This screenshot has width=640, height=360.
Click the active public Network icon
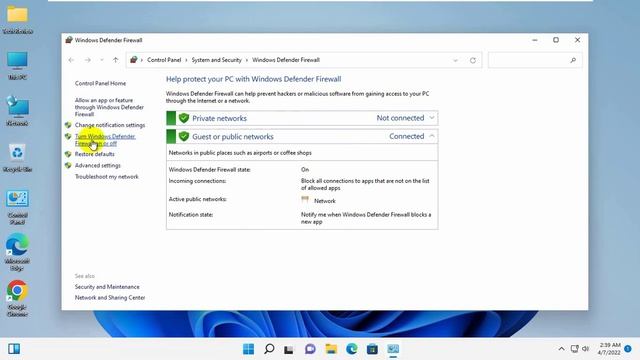click(305, 200)
